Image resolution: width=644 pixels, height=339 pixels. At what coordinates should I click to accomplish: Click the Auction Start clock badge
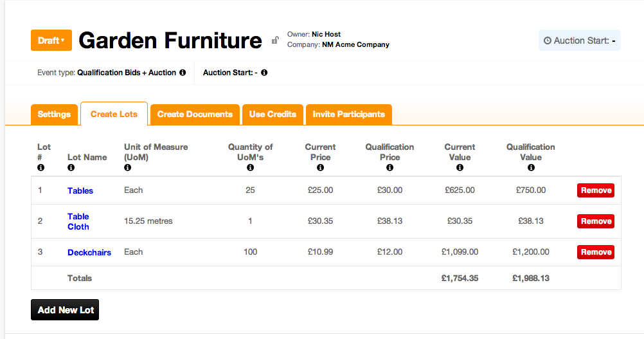[x=580, y=41]
